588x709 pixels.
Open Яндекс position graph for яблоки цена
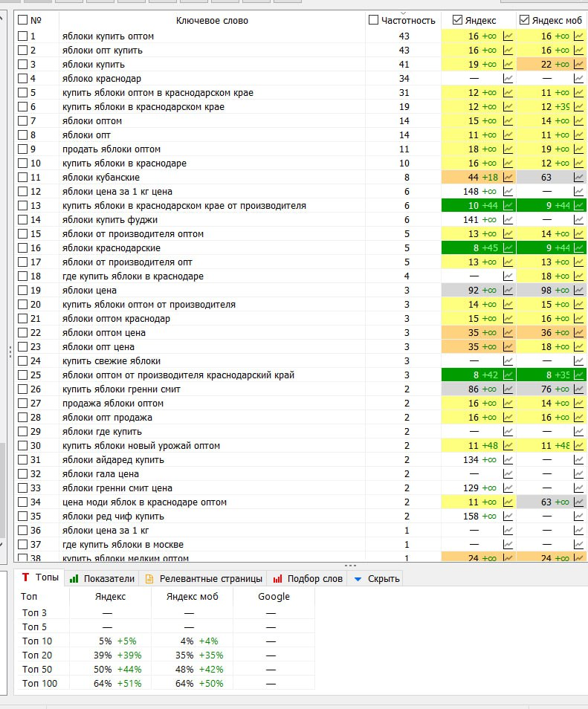[508, 291]
